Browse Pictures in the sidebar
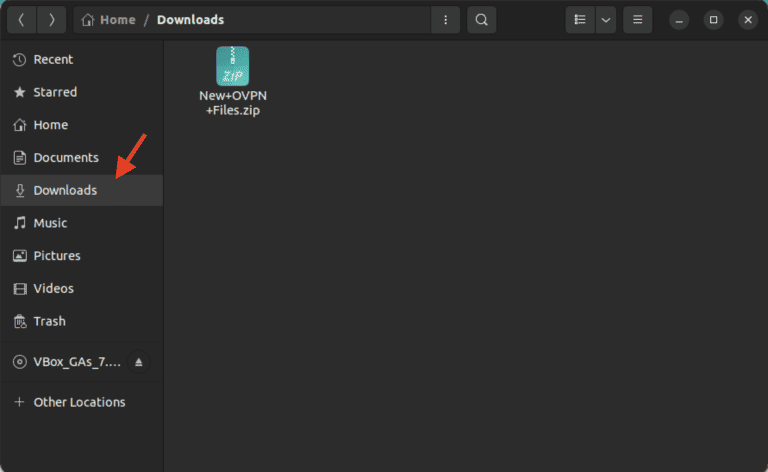This screenshot has height=472, width=768. tap(57, 256)
